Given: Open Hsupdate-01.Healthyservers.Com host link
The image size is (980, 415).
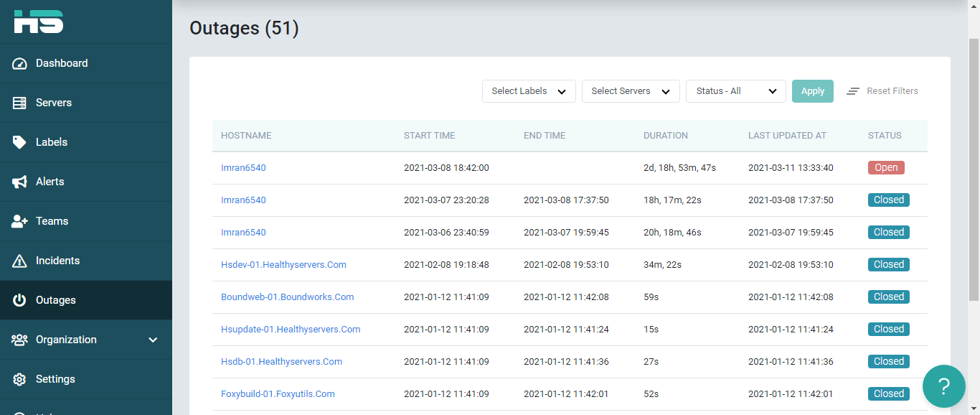Looking at the screenshot, I should tap(291, 329).
